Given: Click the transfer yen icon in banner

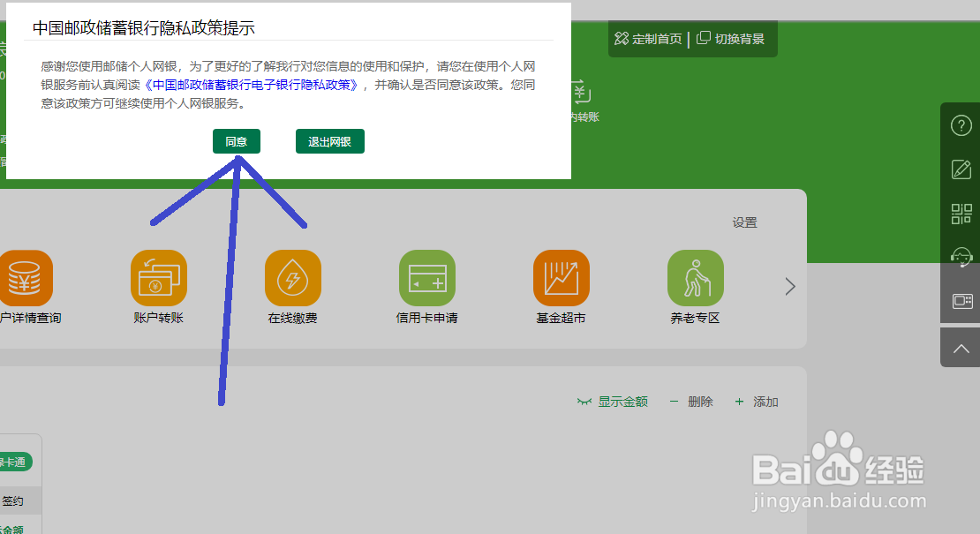Looking at the screenshot, I should [x=581, y=93].
